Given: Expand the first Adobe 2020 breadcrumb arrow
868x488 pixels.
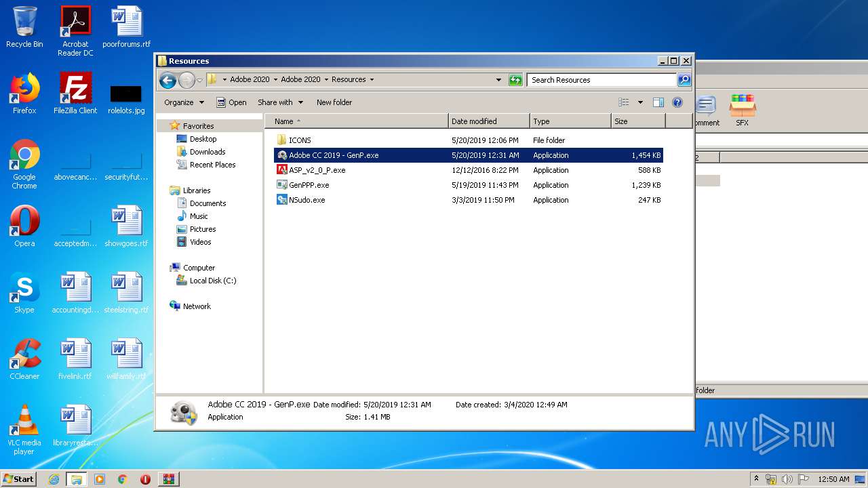Looking at the screenshot, I should click(x=275, y=80).
